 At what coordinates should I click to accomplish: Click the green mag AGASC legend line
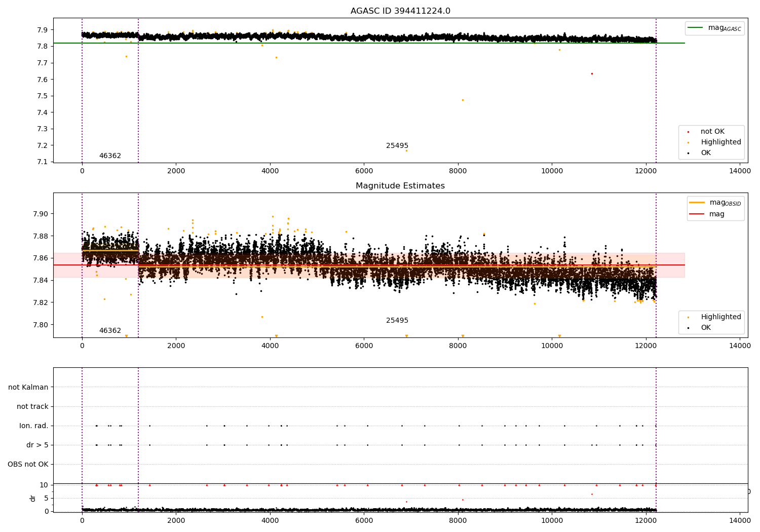click(x=696, y=27)
